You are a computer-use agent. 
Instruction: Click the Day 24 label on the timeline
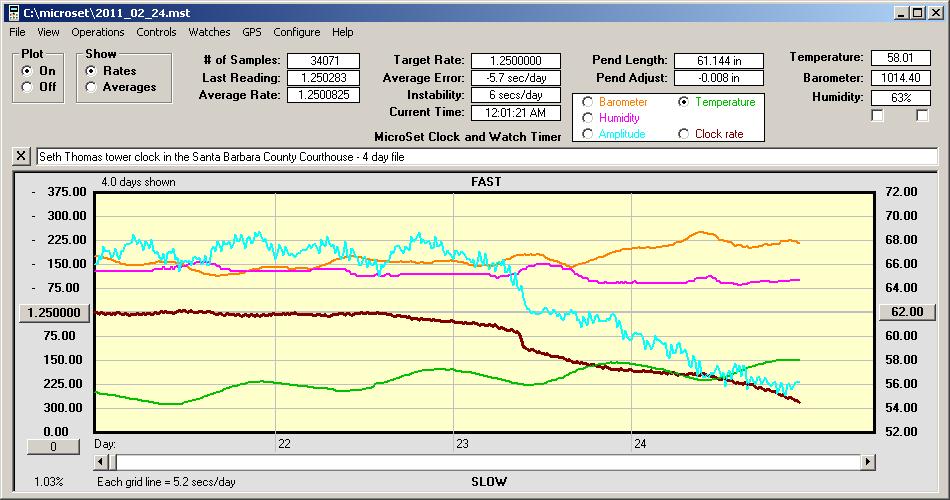click(x=640, y=444)
